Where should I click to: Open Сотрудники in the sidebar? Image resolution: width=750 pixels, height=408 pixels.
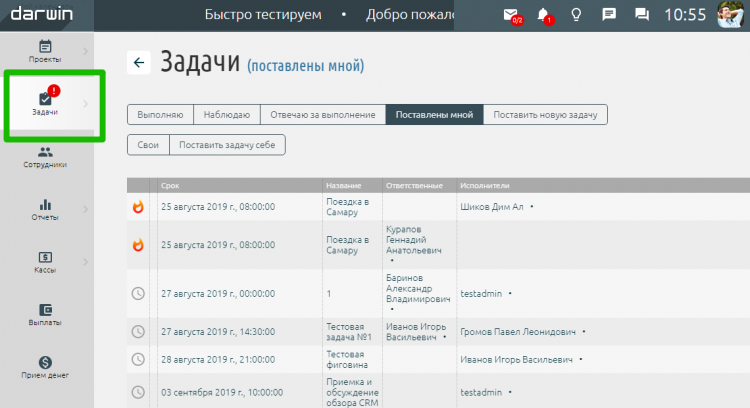(x=45, y=157)
